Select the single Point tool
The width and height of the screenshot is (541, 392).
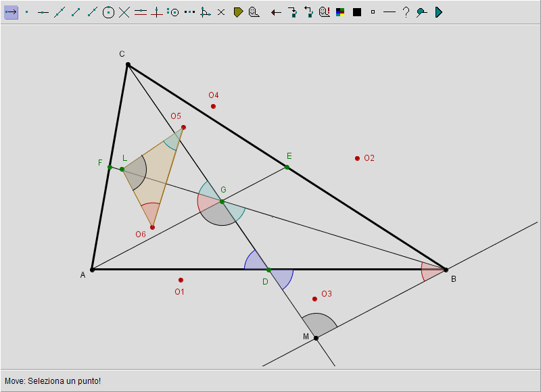click(27, 12)
